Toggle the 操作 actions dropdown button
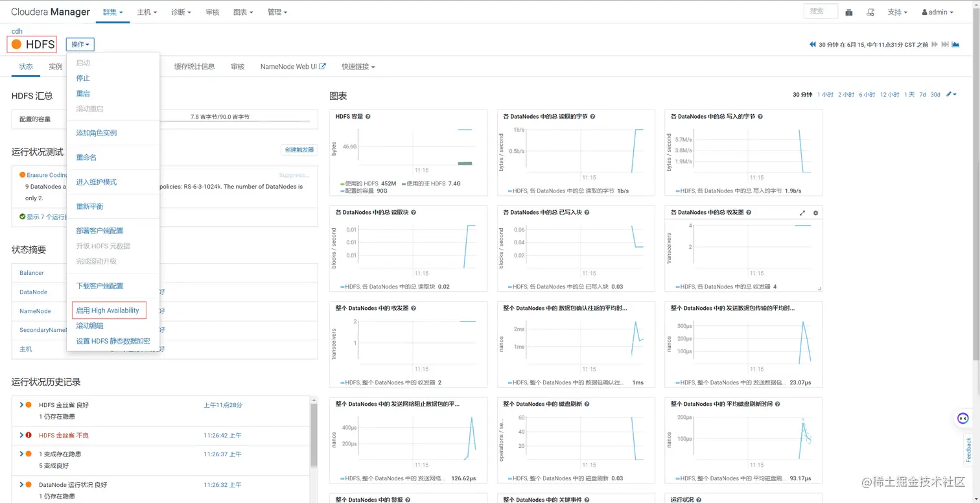Screen dimensions: 980x503 pyautogui.click(x=80, y=45)
